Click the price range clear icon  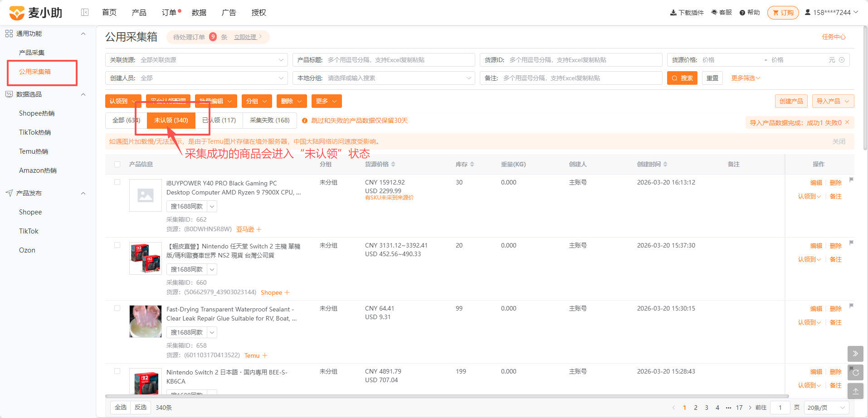click(842, 60)
